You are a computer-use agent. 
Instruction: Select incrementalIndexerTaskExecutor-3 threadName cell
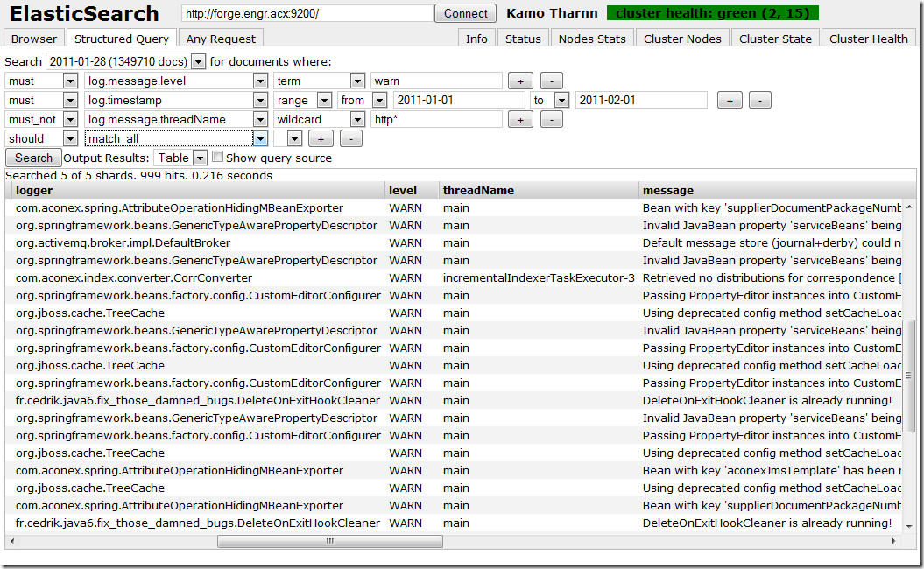click(x=539, y=278)
